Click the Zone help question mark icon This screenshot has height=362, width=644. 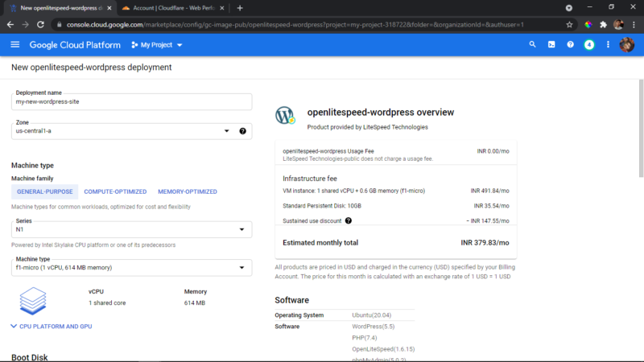click(x=243, y=131)
